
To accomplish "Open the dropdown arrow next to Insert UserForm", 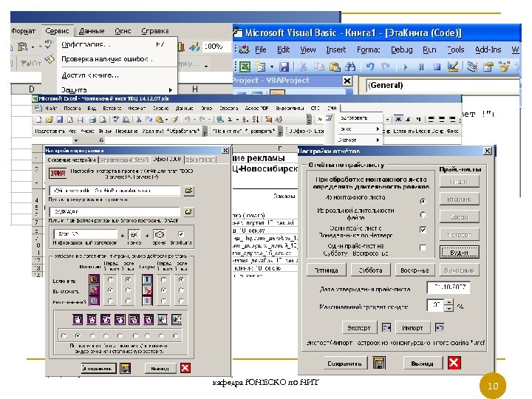I will (x=272, y=66).
